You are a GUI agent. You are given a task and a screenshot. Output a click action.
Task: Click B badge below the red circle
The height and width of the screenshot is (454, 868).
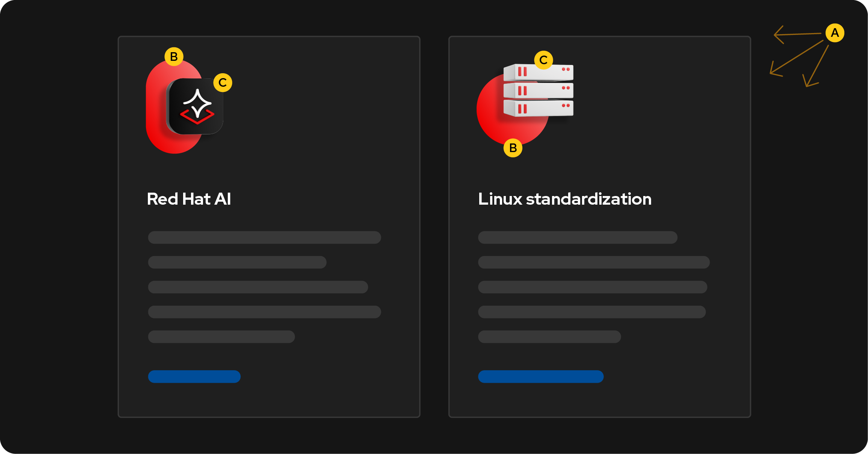point(513,148)
